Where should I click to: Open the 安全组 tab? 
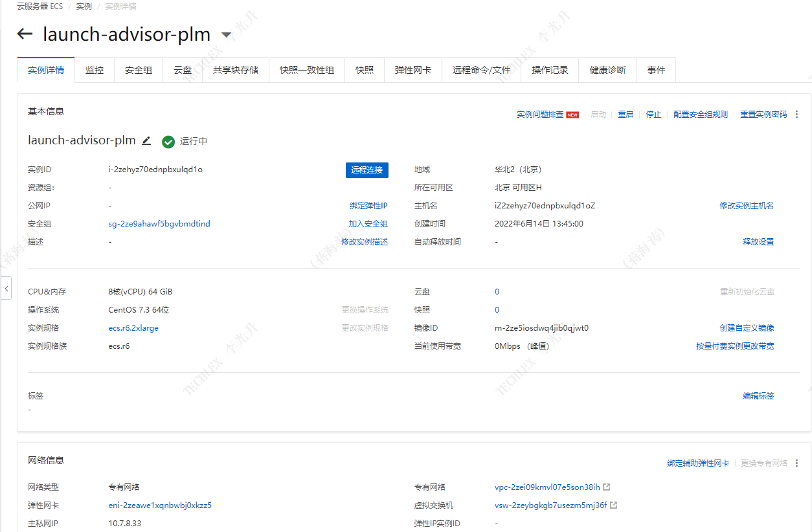click(x=138, y=70)
